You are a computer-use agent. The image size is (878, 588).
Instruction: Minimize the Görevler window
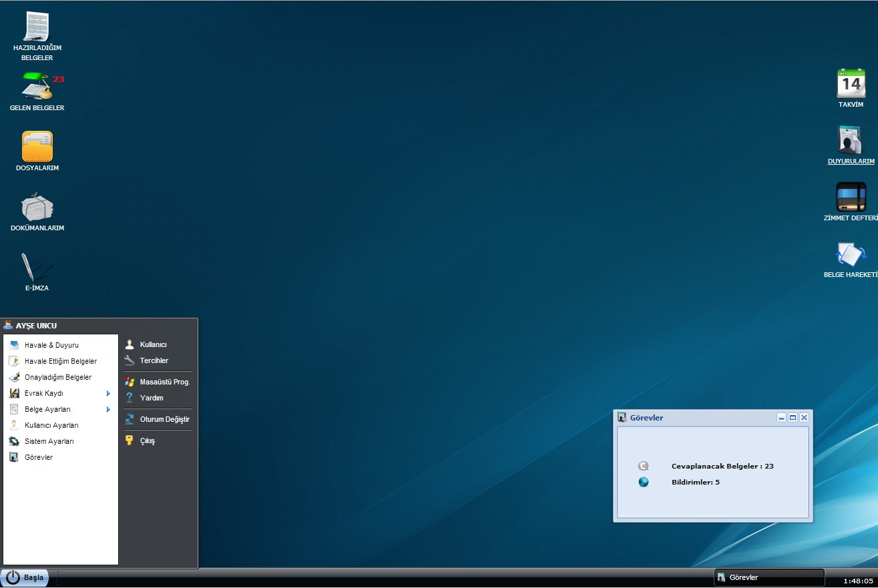coord(781,417)
